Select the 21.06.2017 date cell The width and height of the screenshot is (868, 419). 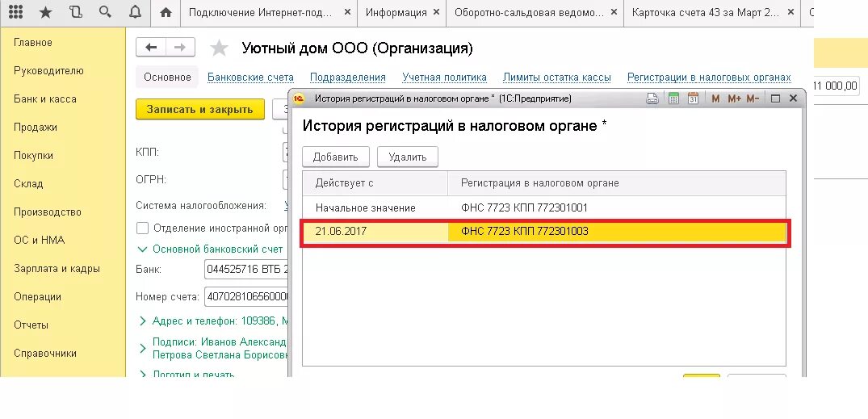click(375, 232)
